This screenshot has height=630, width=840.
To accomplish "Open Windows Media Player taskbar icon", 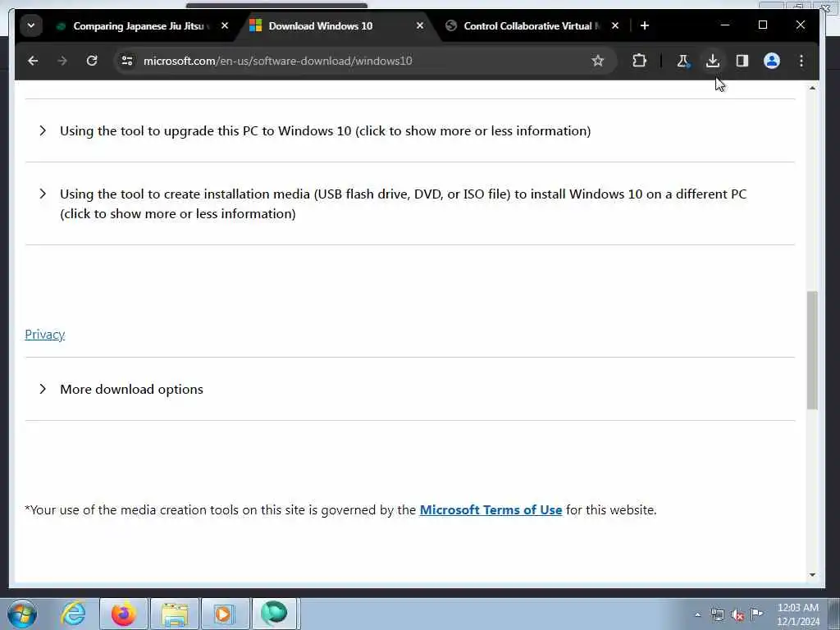I will point(224,614).
